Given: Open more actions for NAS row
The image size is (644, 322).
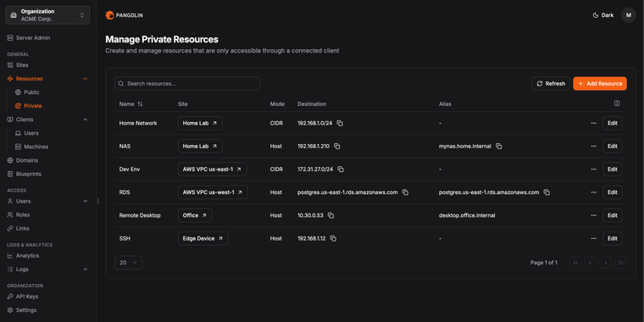Looking at the screenshot, I should (x=593, y=147).
